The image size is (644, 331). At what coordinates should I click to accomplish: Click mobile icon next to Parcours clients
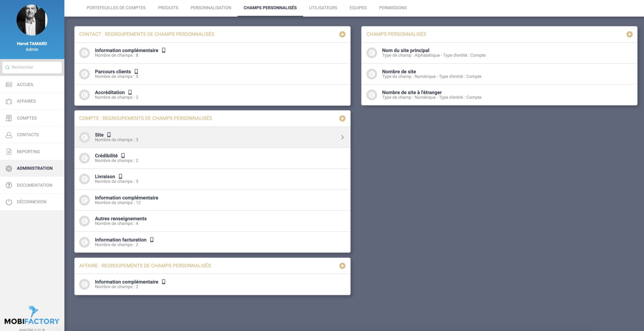click(x=136, y=71)
